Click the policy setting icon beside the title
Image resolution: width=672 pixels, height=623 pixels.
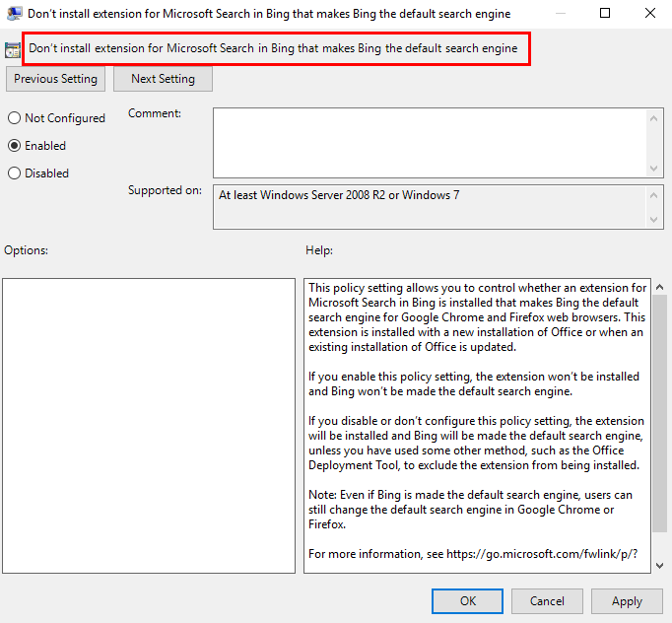[13, 50]
